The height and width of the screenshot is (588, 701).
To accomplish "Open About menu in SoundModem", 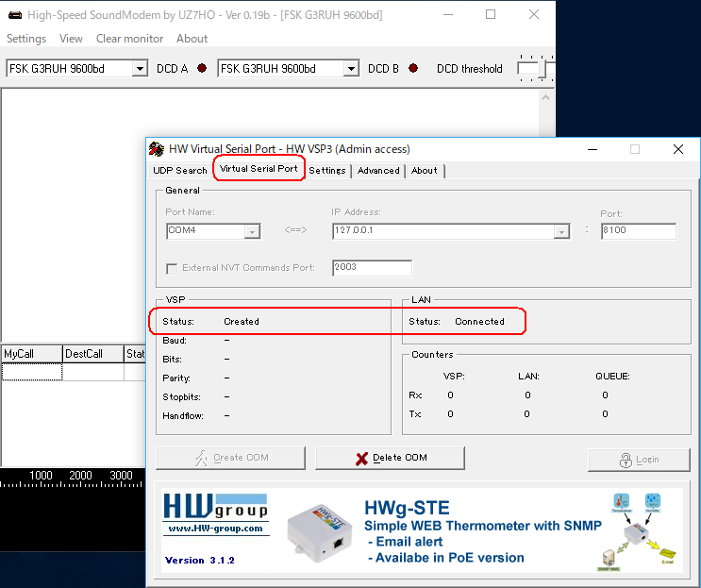I will click(192, 39).
